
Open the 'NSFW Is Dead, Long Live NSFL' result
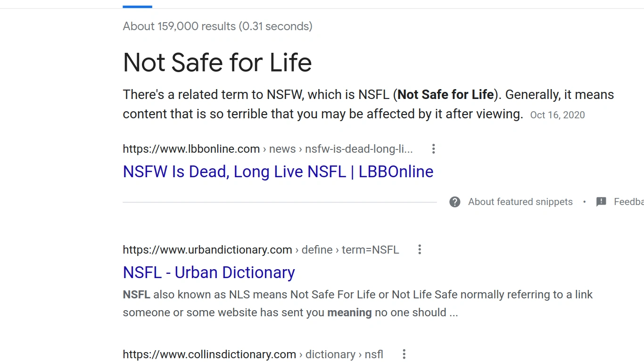click(x=278, y=172)
